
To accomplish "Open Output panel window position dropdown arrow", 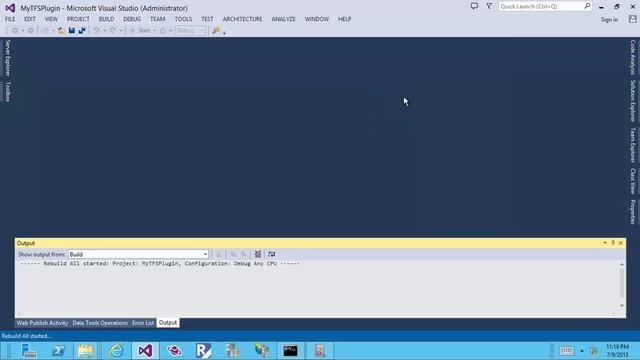I will tap(605, 243).
